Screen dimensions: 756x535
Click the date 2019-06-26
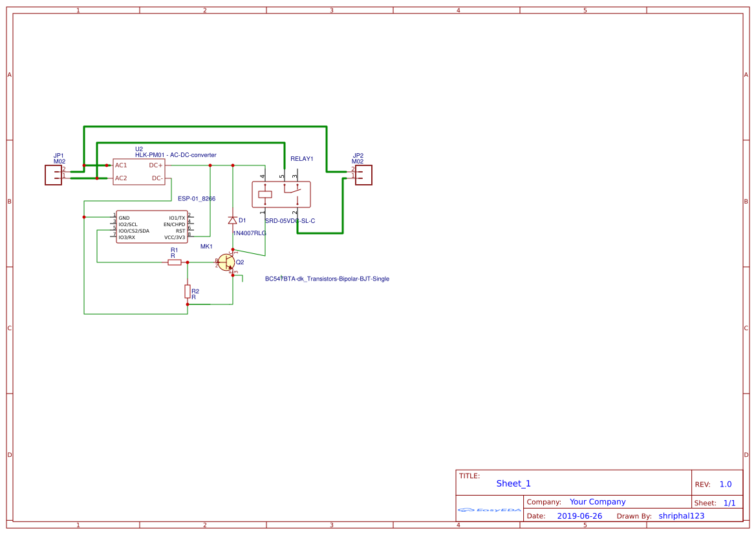(579, 516)
